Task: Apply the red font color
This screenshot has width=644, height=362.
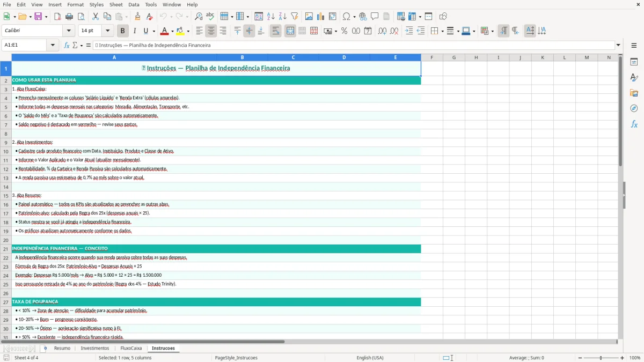Action: tap(165, 31)
